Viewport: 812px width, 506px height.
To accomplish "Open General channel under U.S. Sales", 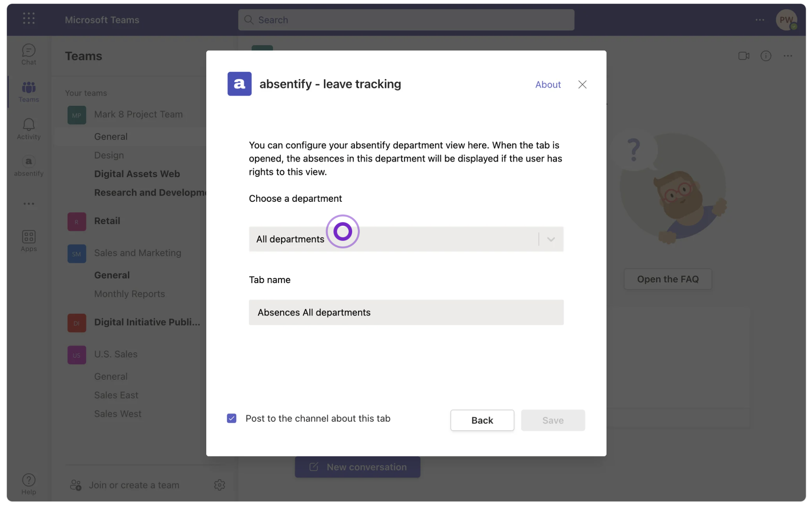I will (111, 376).
